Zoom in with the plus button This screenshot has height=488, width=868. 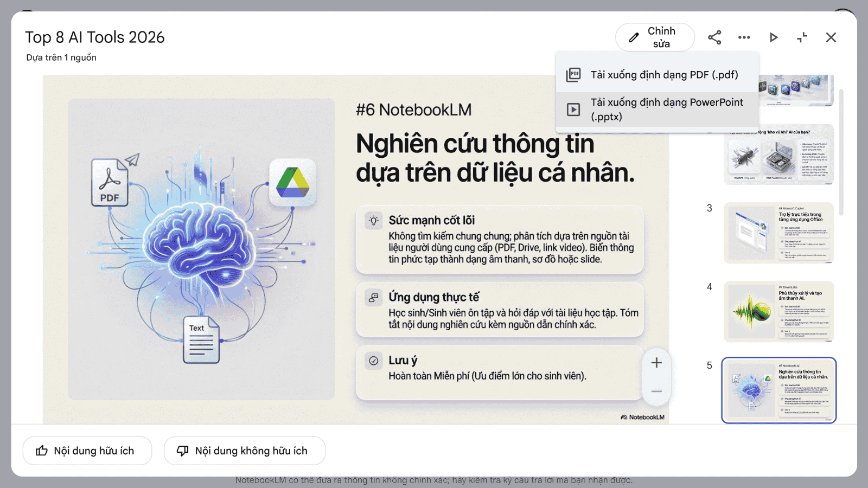(x=656, y=363)
